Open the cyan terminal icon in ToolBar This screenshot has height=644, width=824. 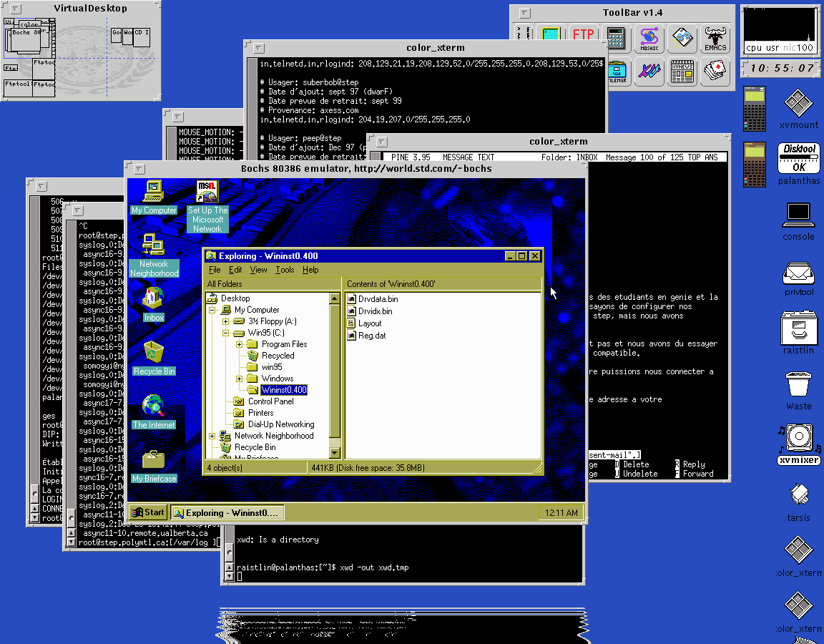[x=550, y=34]
